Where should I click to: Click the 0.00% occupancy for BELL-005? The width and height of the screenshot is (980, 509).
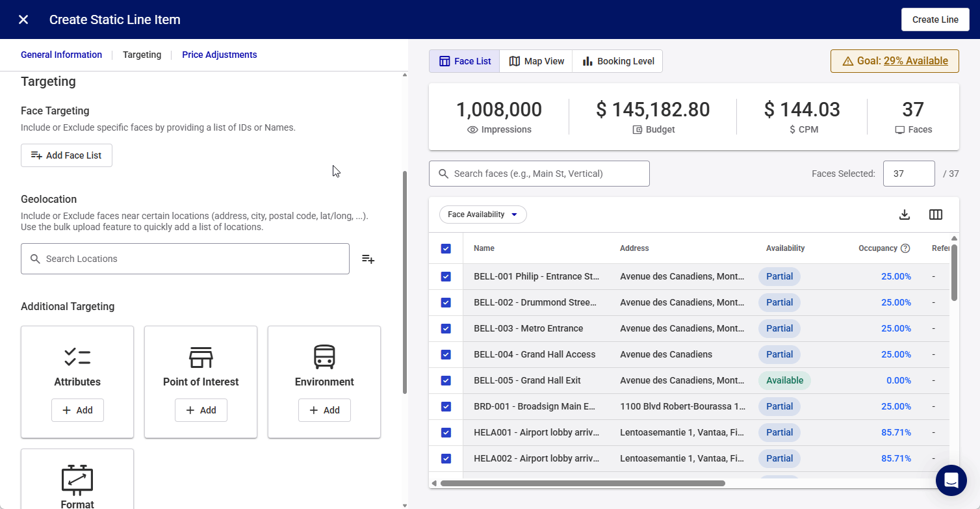click(899, 380)
